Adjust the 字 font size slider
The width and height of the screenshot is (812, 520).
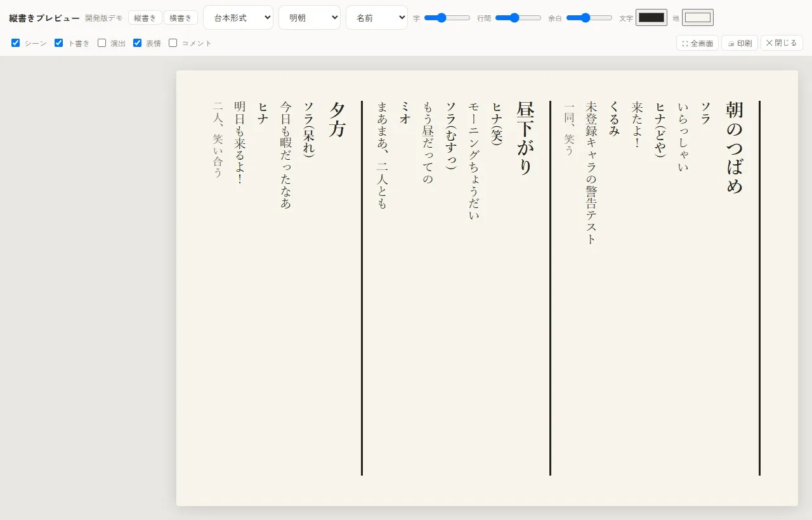click(447, 18)
